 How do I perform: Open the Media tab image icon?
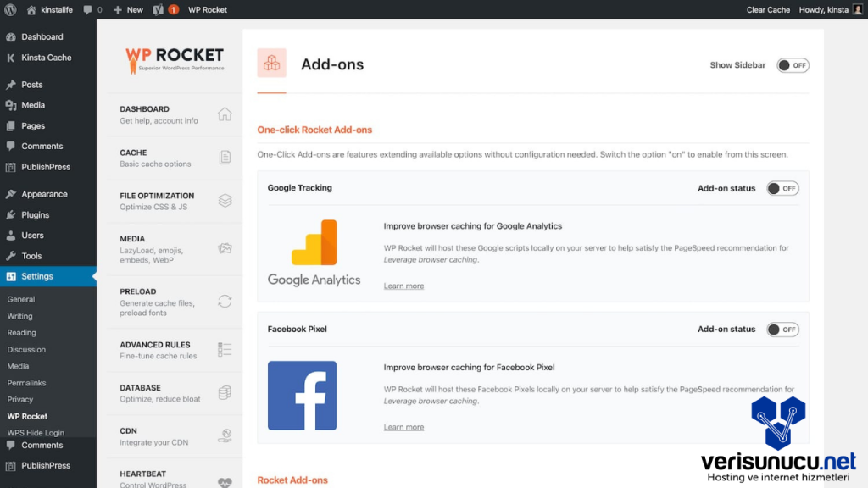pyautogui.click(x=224, y=248)
